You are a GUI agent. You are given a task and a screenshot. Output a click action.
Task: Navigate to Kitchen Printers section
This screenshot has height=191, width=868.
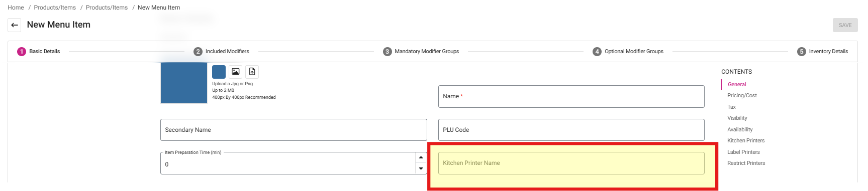pyautogui.click(x=746, y=140)
